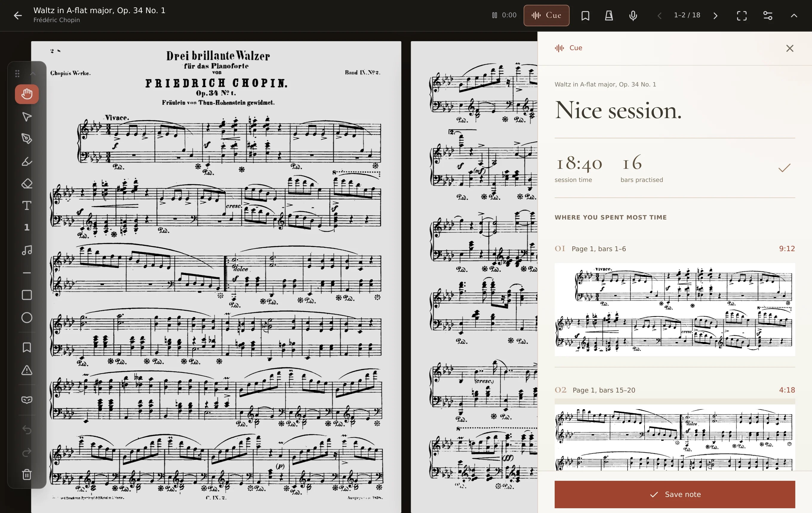The image size is (812, 513).
Task: Enter fullscreen mode
Action: click(x=742, y=16)
